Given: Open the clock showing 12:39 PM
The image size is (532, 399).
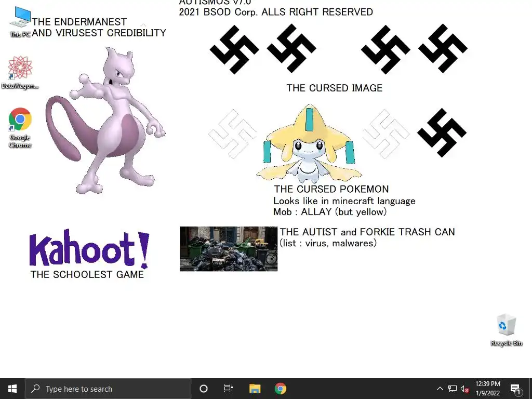Looking at the screenshot, I should (487, 389).
